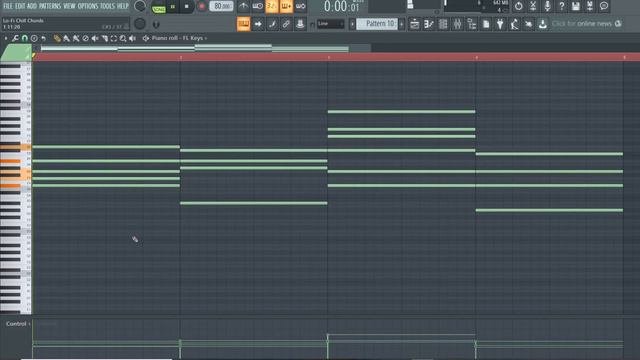The width and height of the screenshot is (640, 360).
Task: Open the EDIT menu
Action: 20,6
